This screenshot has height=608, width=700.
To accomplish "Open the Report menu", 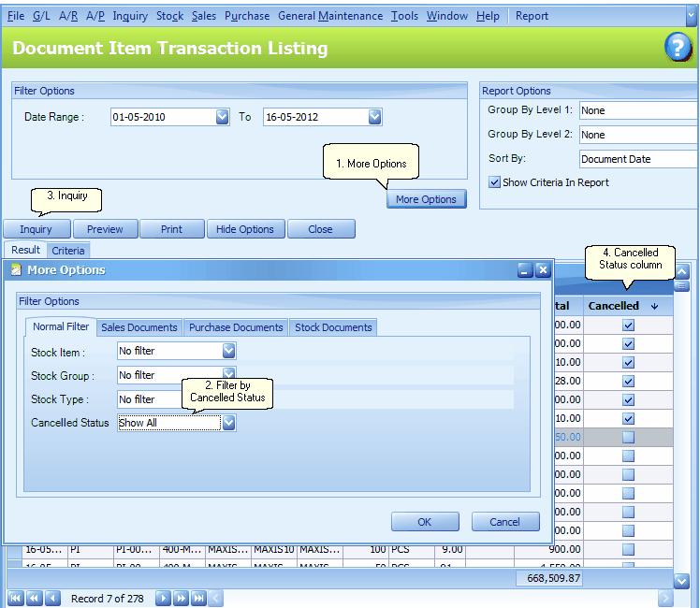I will 532,16.
